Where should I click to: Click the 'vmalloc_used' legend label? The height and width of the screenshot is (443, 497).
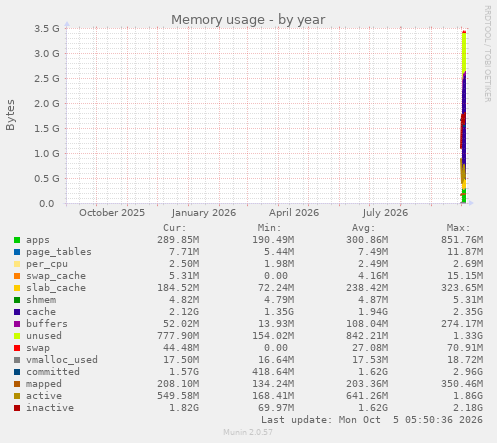click(62, 360)
